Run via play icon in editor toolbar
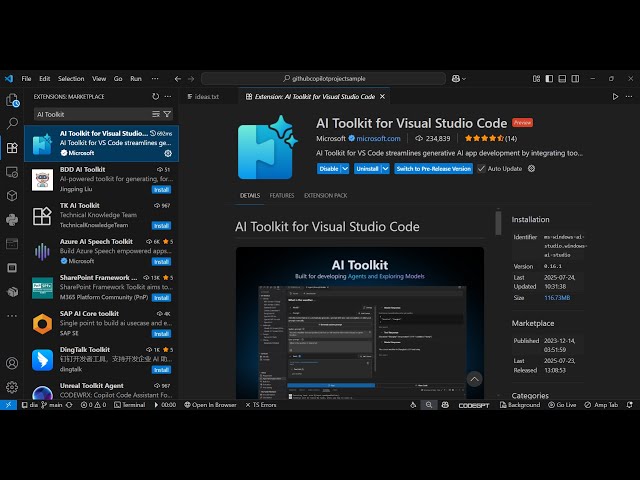Viewport: 640px width, 480px height. (615, 97)
